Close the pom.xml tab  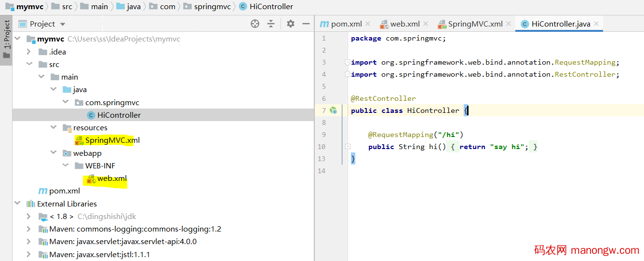coord(368,24)
